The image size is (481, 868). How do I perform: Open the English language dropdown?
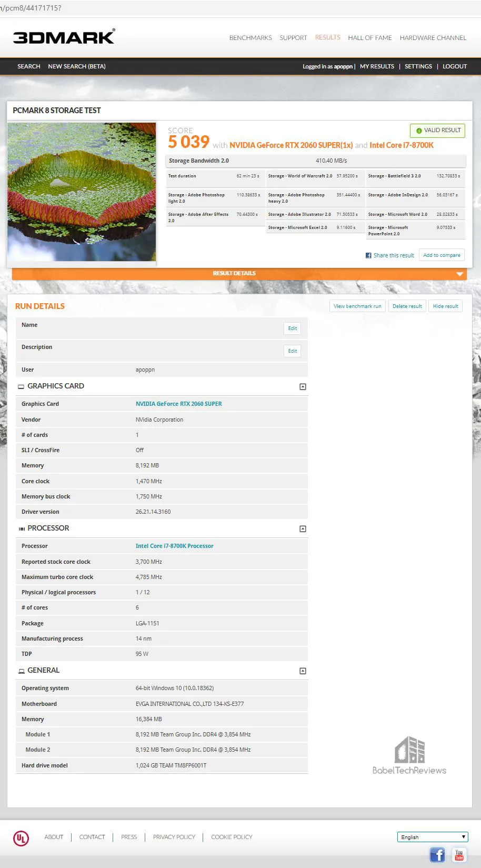(433, 837)
